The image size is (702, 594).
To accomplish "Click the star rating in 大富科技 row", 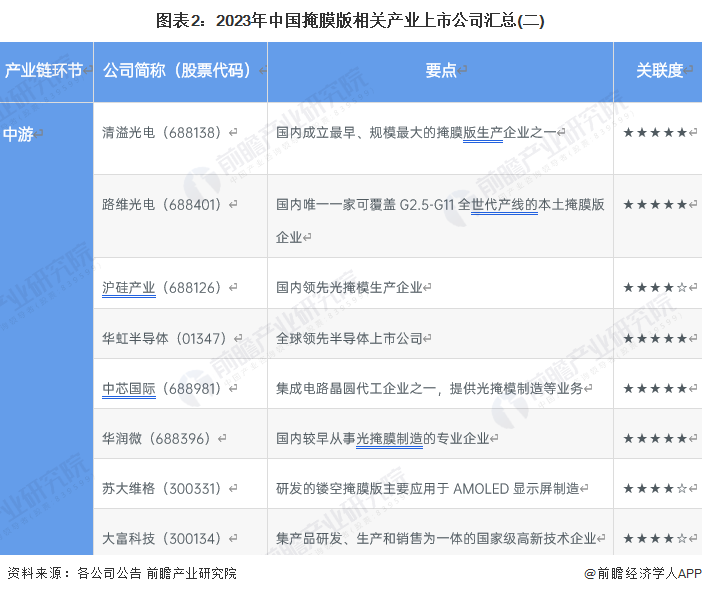I will [655, 538].
